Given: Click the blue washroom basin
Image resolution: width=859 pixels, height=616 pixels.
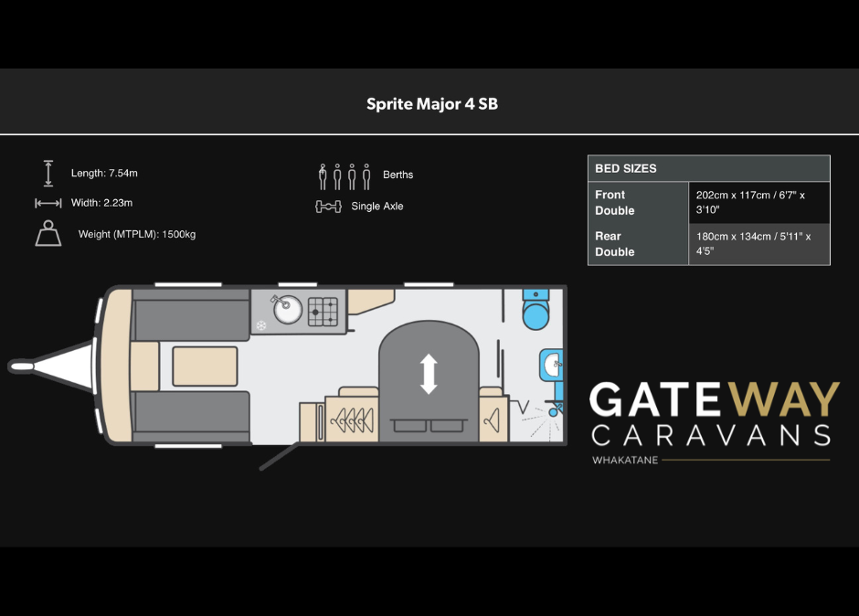Looking at the screenshot, I should click(x=552, y=366).
